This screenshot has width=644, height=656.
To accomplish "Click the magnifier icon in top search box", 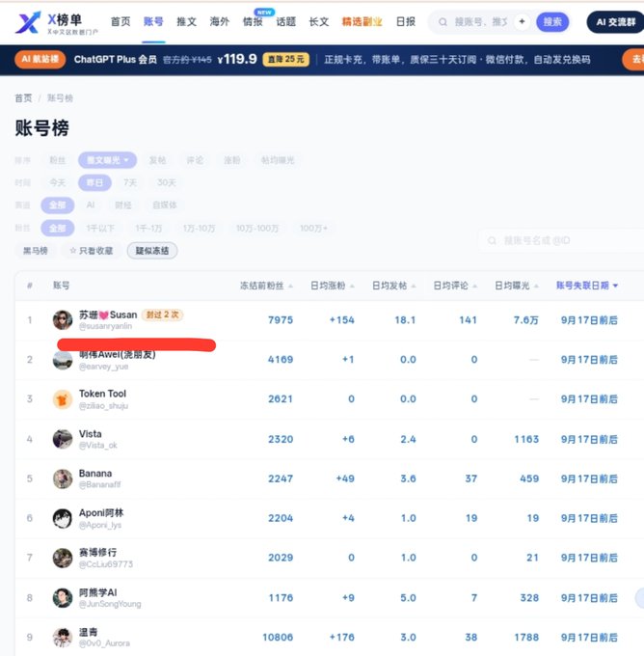I will (443, 22).
